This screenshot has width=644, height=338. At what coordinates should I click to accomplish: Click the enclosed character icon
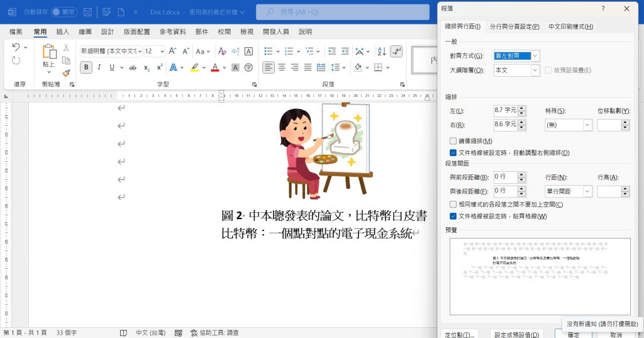248,67
